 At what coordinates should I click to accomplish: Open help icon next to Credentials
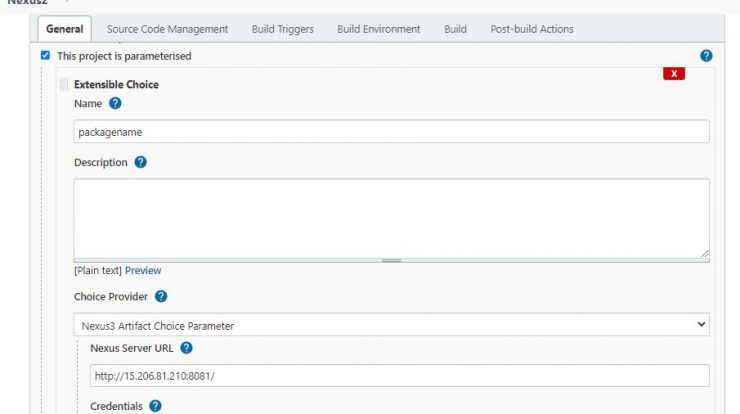[x=155, y=406]
